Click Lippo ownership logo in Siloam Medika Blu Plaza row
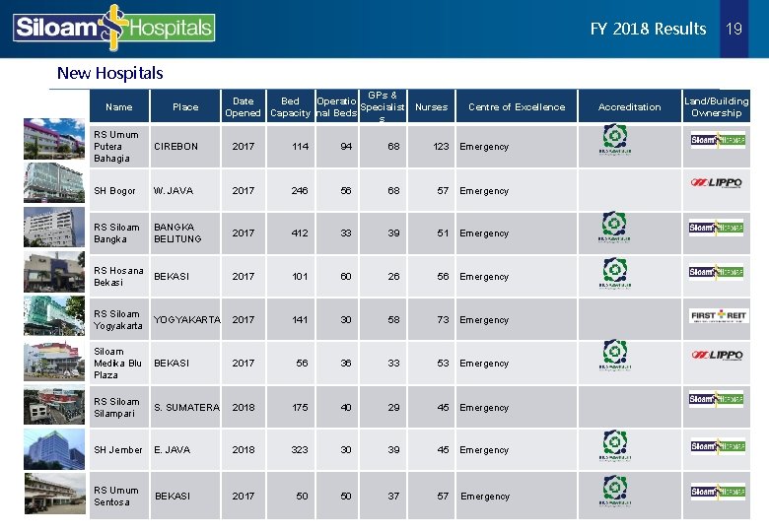769x532 pixels. pyautogui.click(x=717, y=355)
